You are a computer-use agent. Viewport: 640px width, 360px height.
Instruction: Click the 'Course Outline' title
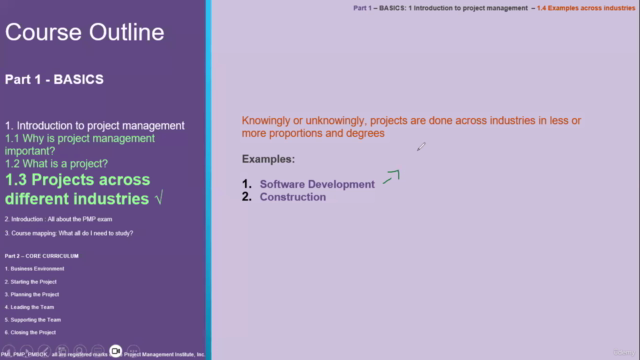[x=84, y=32]
